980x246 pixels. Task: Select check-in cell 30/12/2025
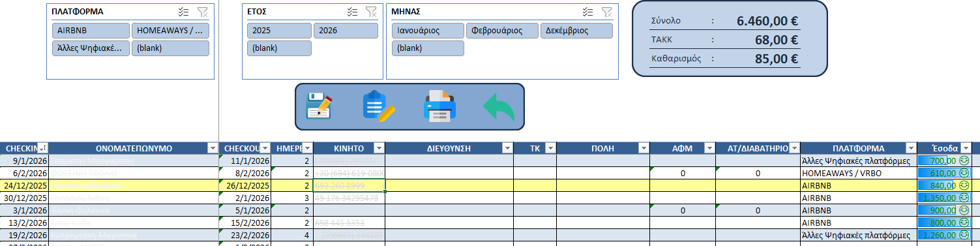pos(24,198)
